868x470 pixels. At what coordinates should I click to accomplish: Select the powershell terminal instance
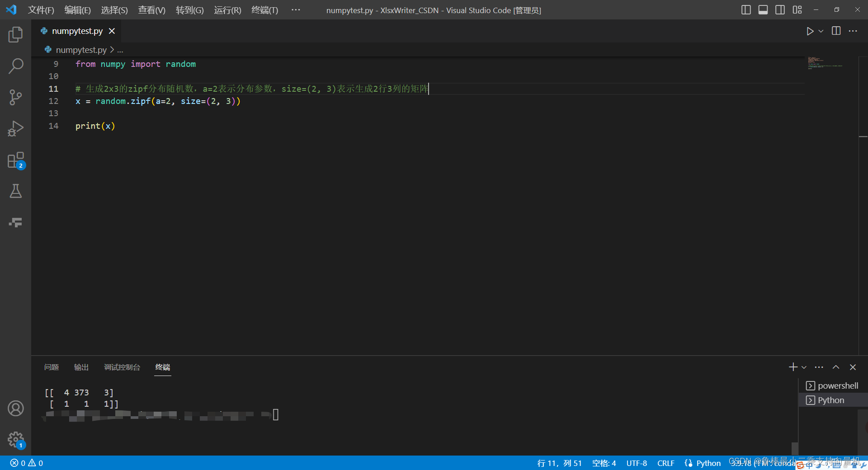tap(832, 385)
